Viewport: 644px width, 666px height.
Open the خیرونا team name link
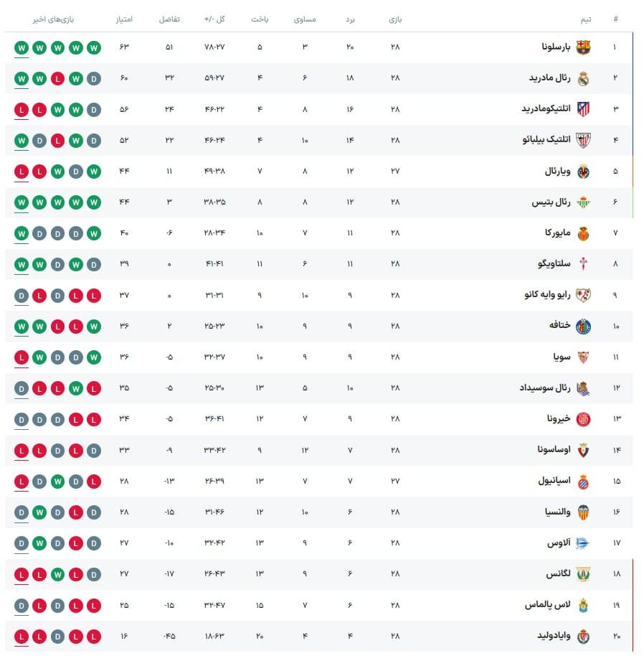[558, 419]
